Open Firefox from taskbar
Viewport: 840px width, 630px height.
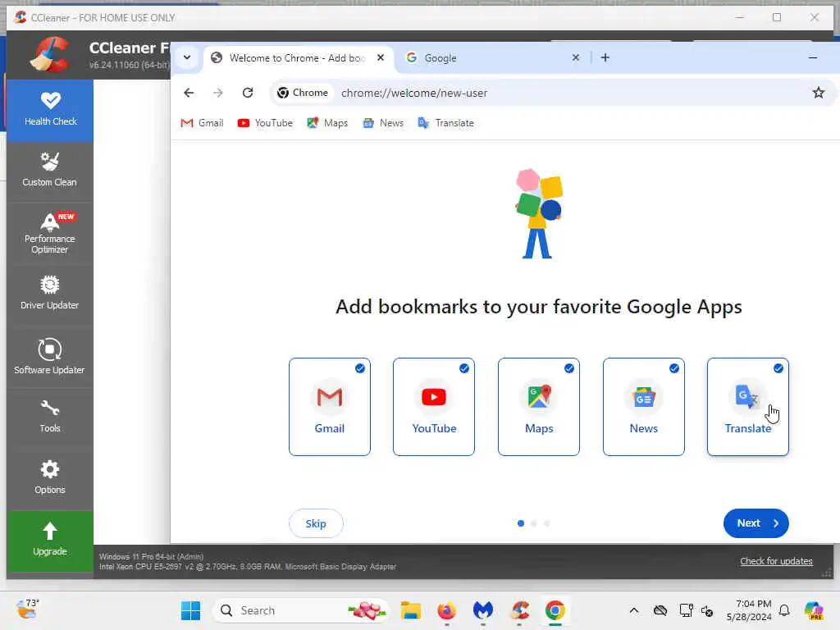[x=447, y=610]
